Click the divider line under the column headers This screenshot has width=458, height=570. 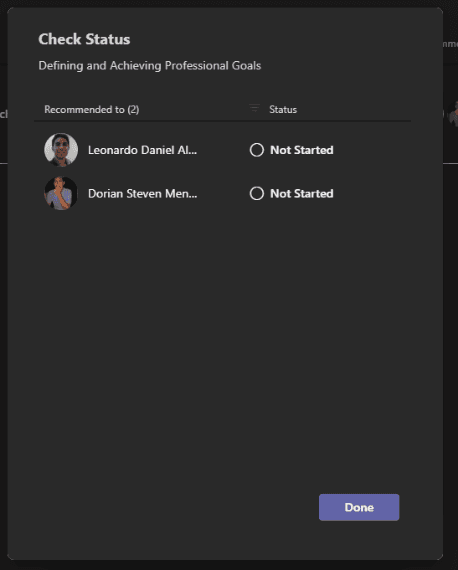click(x=222, y=121)
